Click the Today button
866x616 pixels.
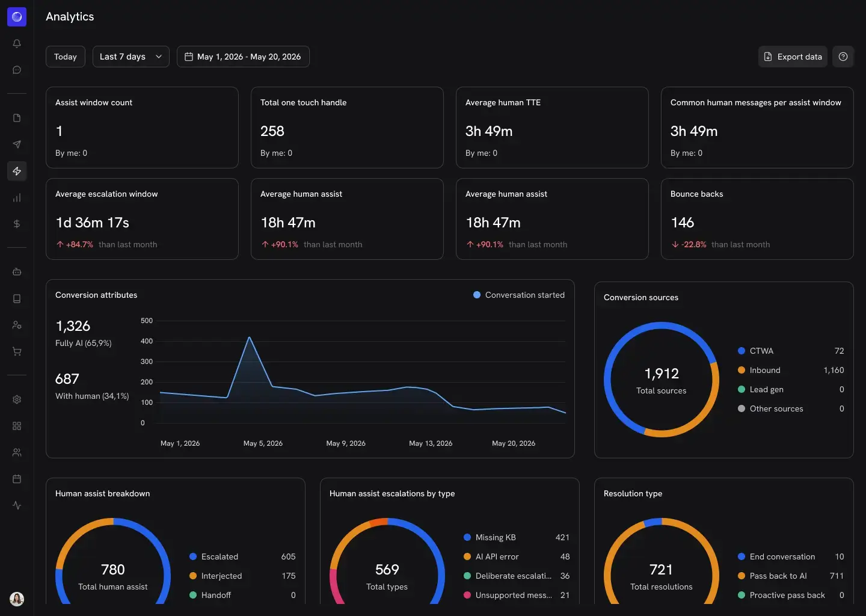(66, 57)
